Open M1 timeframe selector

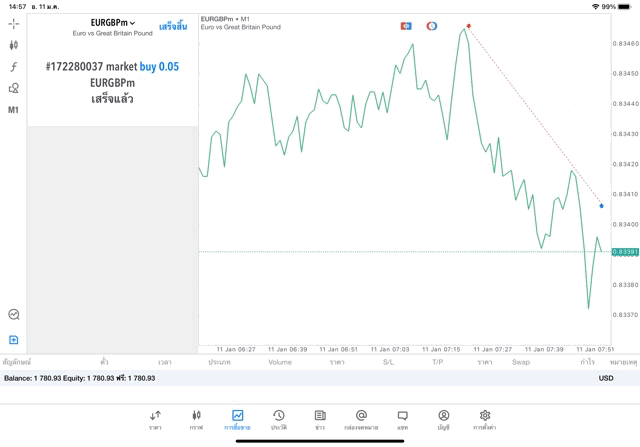click(x=14, y=110)
